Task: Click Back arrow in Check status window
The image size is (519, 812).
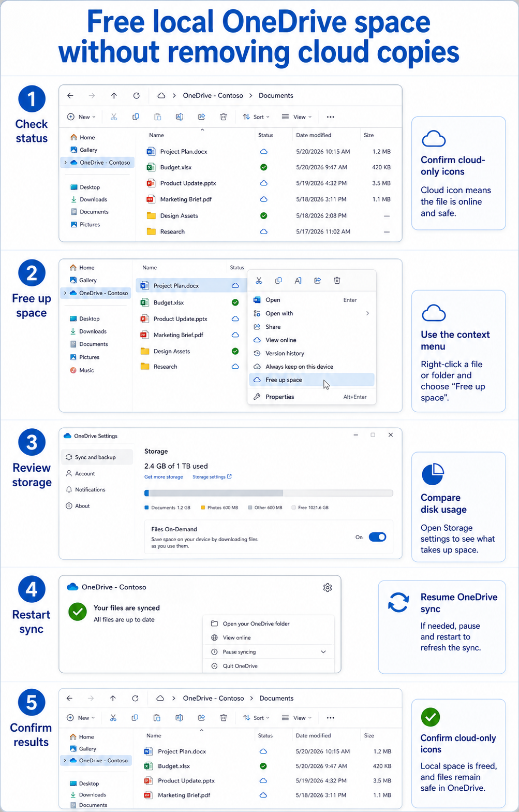Action: 70,95
